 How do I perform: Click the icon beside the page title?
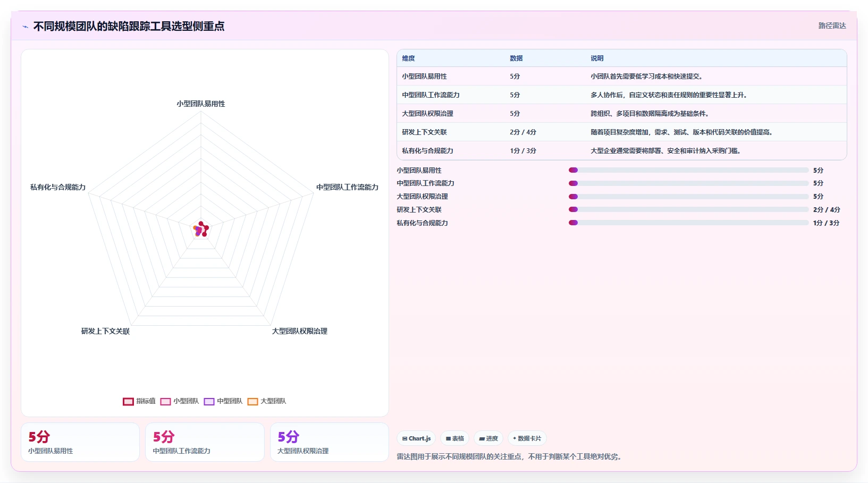click(x=25, y=27)
